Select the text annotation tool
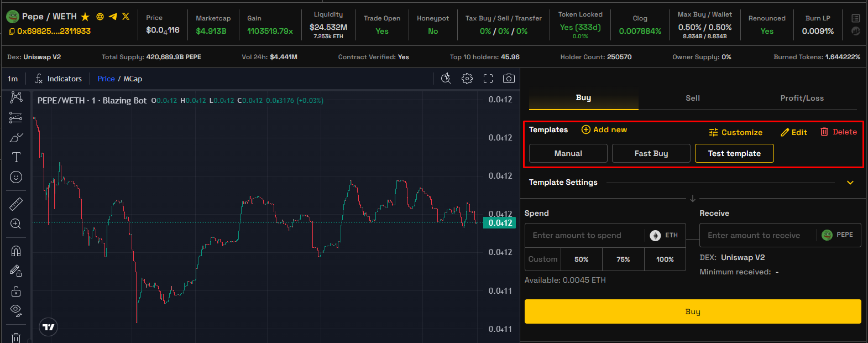 pos(16,157)
